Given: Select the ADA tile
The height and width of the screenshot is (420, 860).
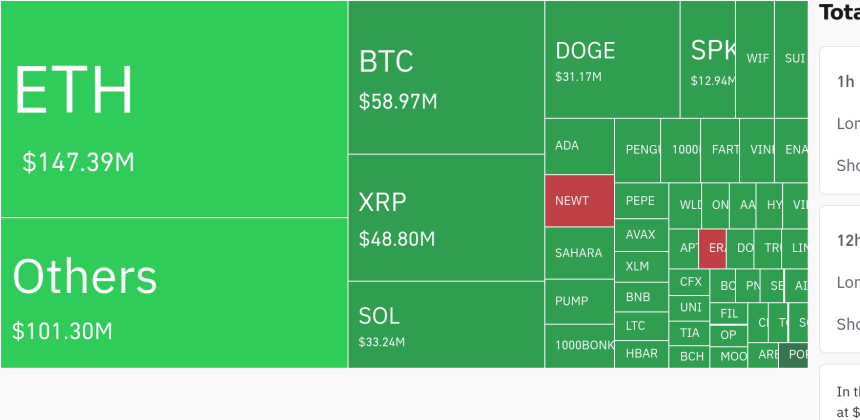Looking at the screenshot, I should (x=579, y=146).
